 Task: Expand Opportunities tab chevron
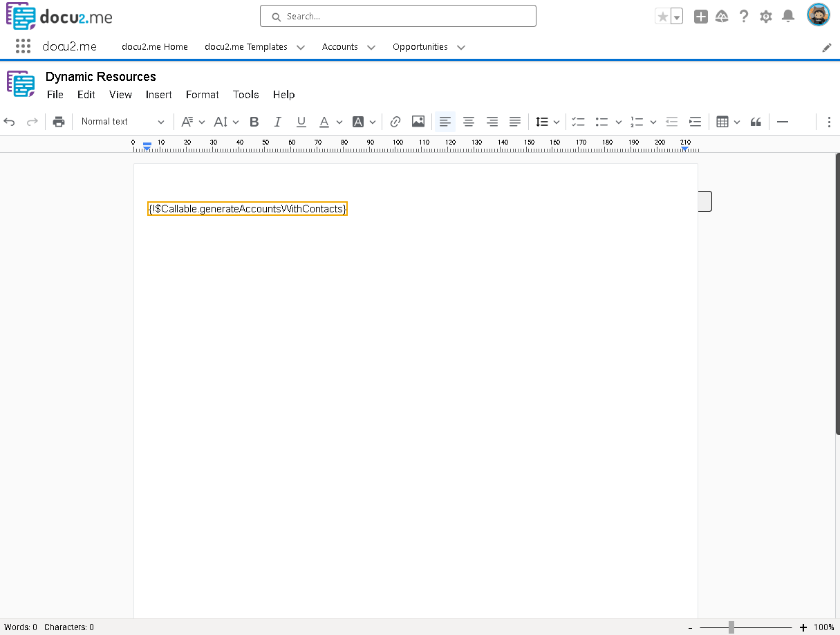(461, 47)
